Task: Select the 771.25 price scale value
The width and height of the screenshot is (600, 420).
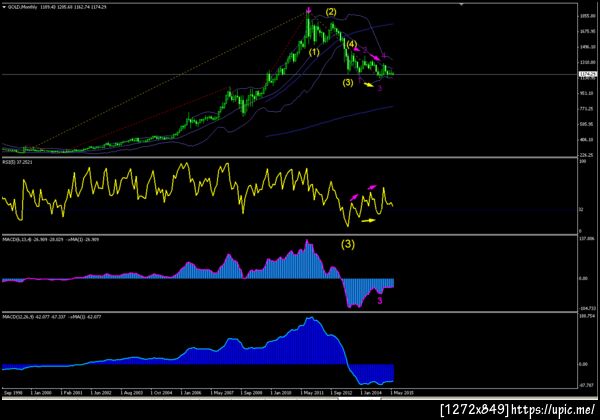Action: pos(587,109)
